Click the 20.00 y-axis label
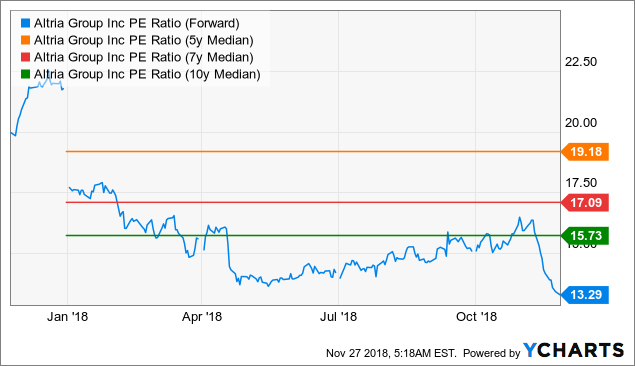635x366 pixels. pos(581,123)
